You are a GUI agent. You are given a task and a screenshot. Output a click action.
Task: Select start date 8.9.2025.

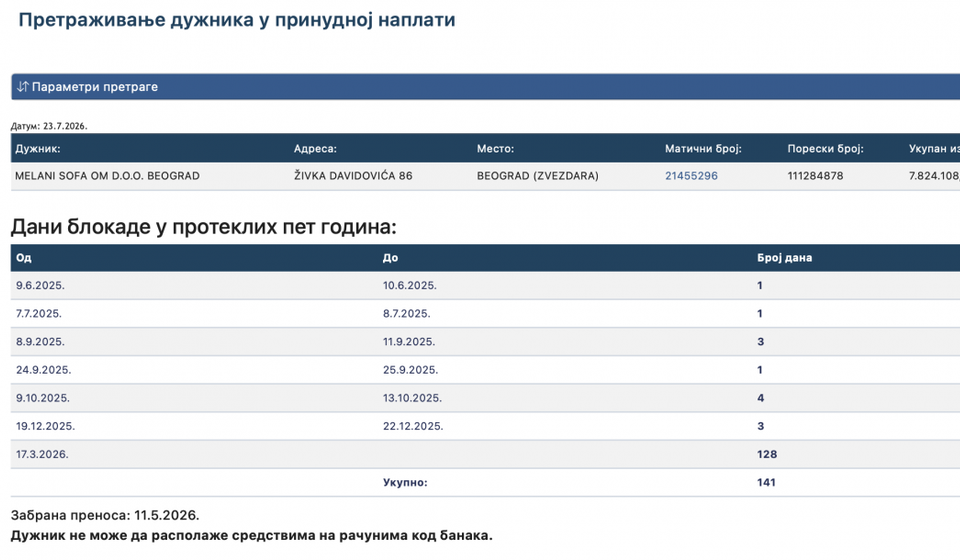pyautogui.click(x=40, y=342)
